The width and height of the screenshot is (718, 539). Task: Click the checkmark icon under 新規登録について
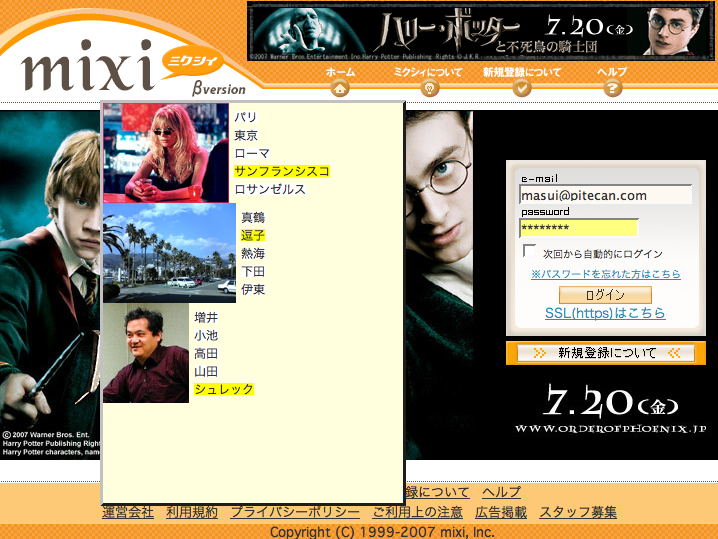pos(522,88)
